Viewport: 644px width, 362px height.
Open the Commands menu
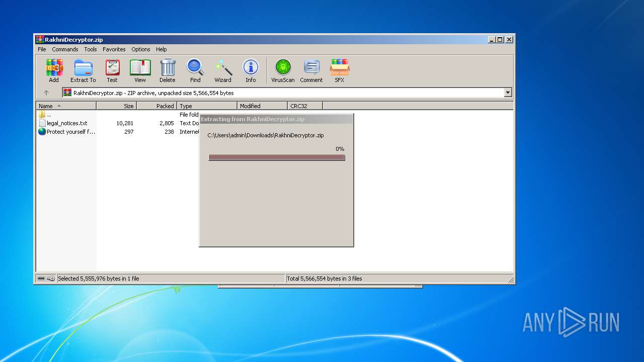[x=65, y=49]
